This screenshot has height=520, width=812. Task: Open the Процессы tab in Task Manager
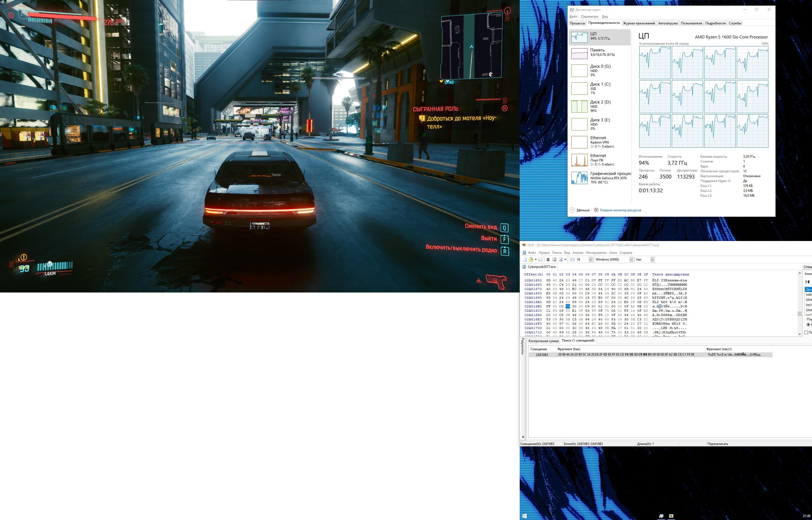(x=577, y=23)
